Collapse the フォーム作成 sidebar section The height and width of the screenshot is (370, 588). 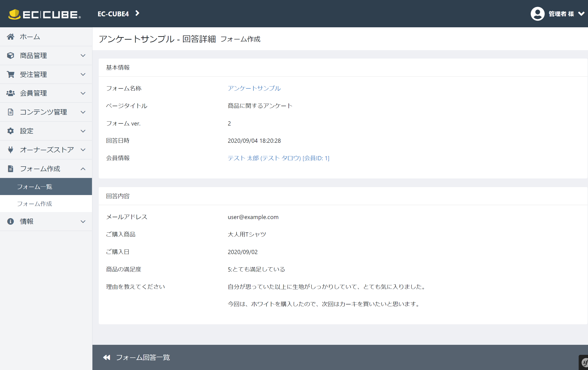(46, 169)
